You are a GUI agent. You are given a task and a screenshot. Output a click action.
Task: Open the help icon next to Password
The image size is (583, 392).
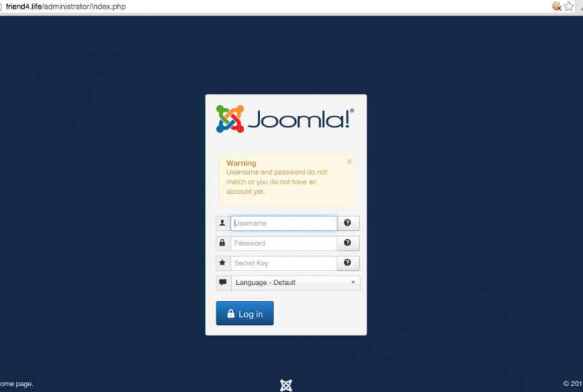(x=348, y=243)
